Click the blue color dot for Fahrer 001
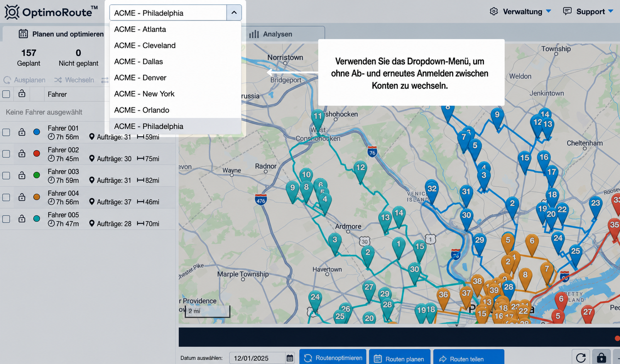 tap(37, 132)
